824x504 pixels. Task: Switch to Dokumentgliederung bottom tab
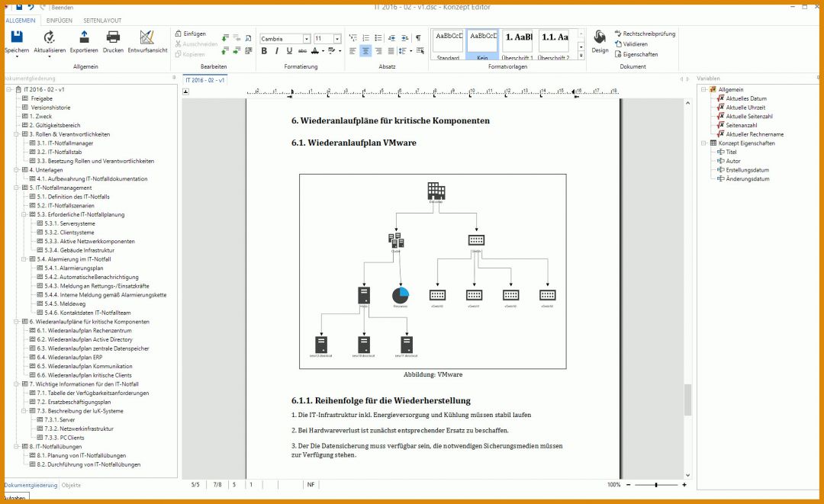pyautogui.click(x=31, y=485)
